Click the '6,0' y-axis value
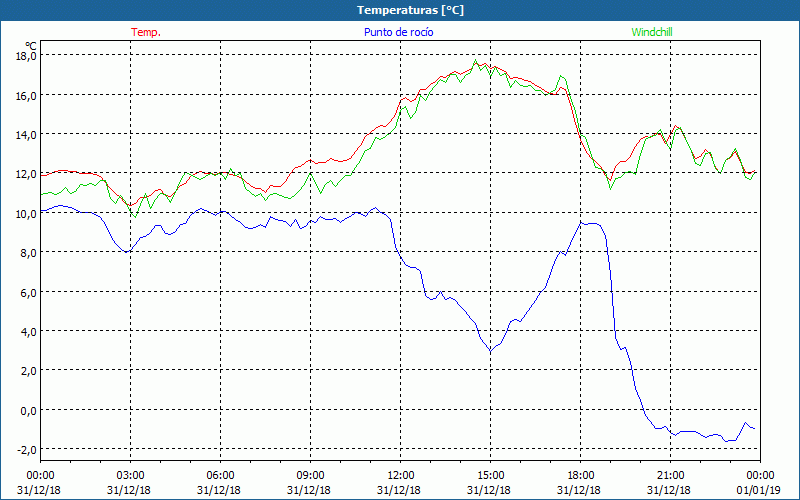Image resolution: width=800 pixels, height=500 pixels. click(x=28, y=292)
